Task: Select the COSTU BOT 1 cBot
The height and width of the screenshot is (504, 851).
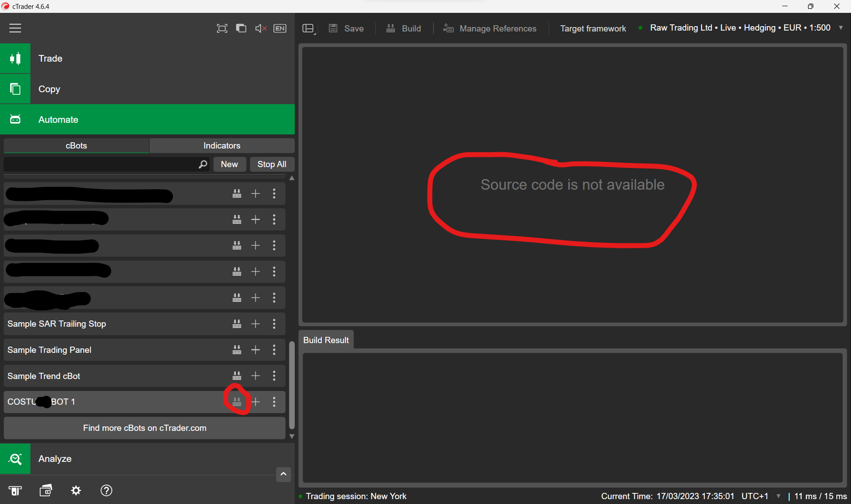Action: (144, 402)
